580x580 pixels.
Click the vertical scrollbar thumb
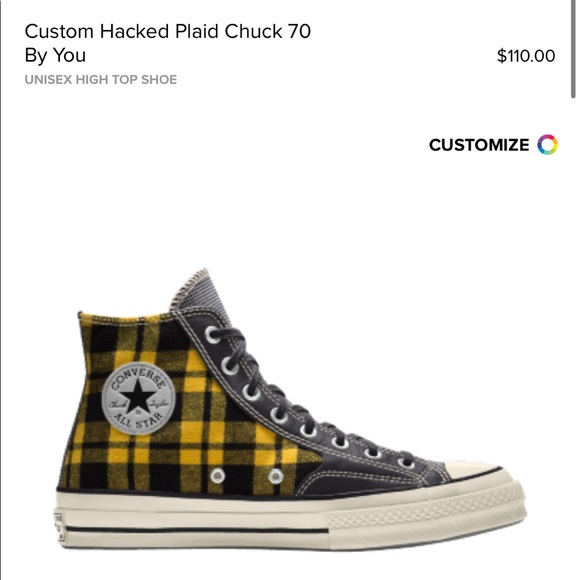coord(573,48)
